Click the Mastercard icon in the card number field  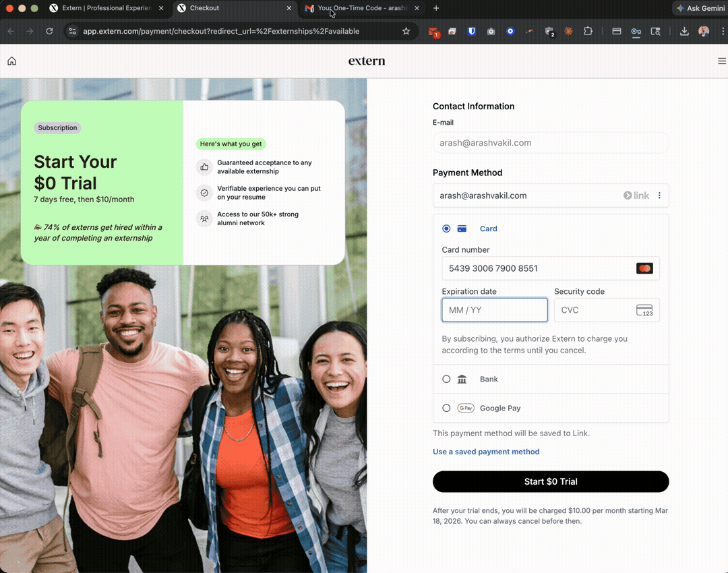pos(644,268)
